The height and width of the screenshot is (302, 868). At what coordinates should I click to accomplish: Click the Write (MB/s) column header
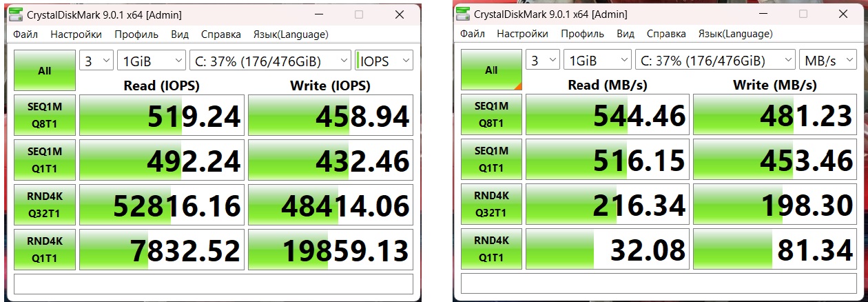coord(775,85)
